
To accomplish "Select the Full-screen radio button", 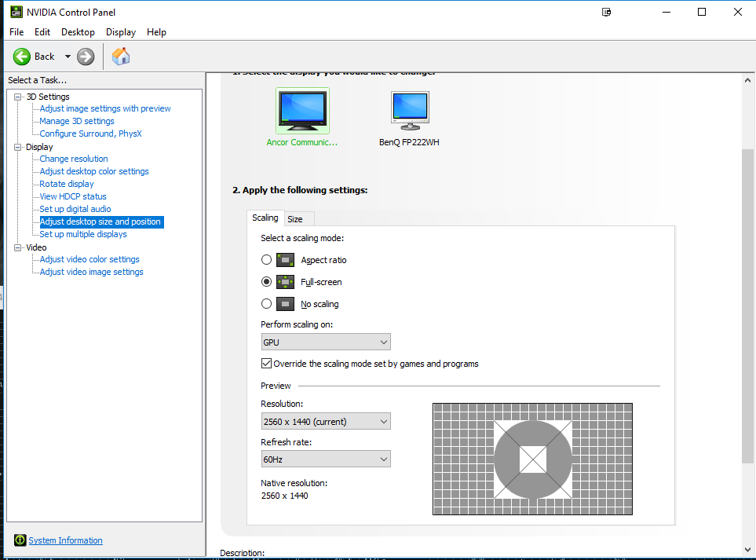I will click(x=266, y=282).
